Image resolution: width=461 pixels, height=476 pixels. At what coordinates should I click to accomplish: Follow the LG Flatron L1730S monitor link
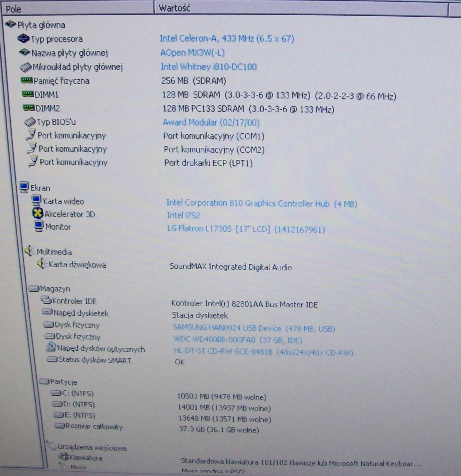tap(246, 228)
